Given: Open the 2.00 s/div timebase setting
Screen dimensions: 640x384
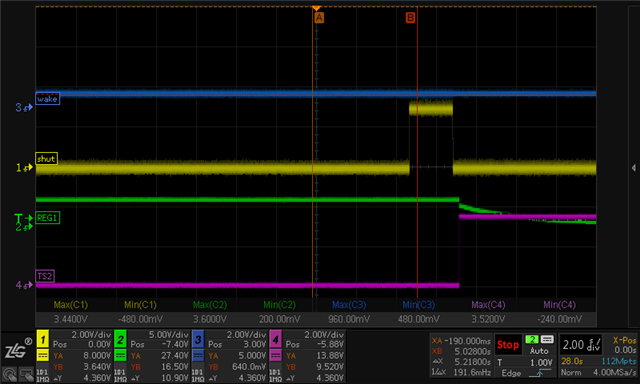Looking at the screenshot, I should (x=581, y=345).
